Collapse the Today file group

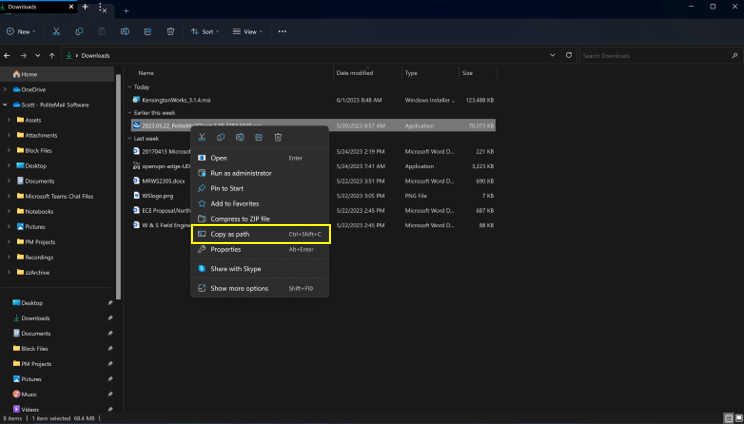click(131, 87)
